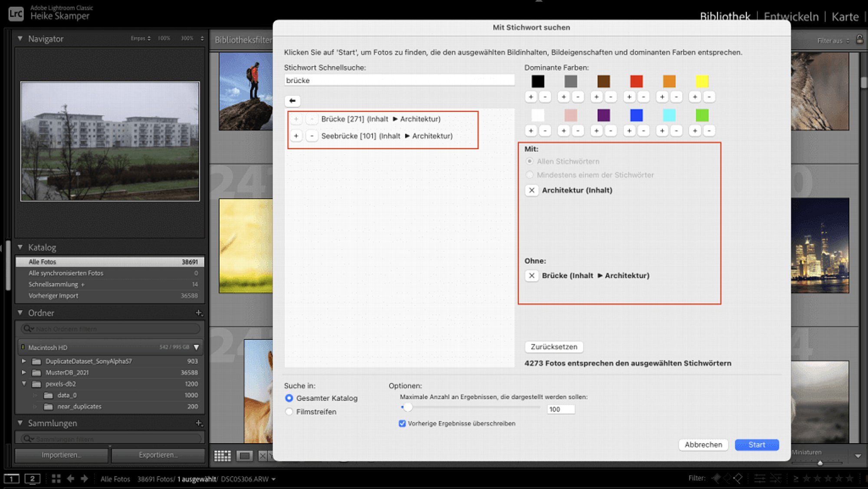Click the Zurücksetzen button
Screen dimensions: 868x489
pyautogui.click(x=554, y=347)
